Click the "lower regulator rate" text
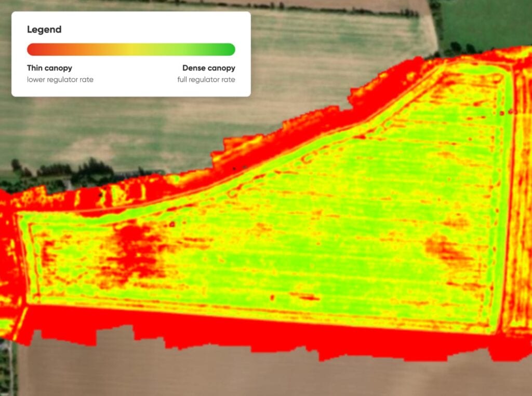532x396 pixels. pos(60,80)
